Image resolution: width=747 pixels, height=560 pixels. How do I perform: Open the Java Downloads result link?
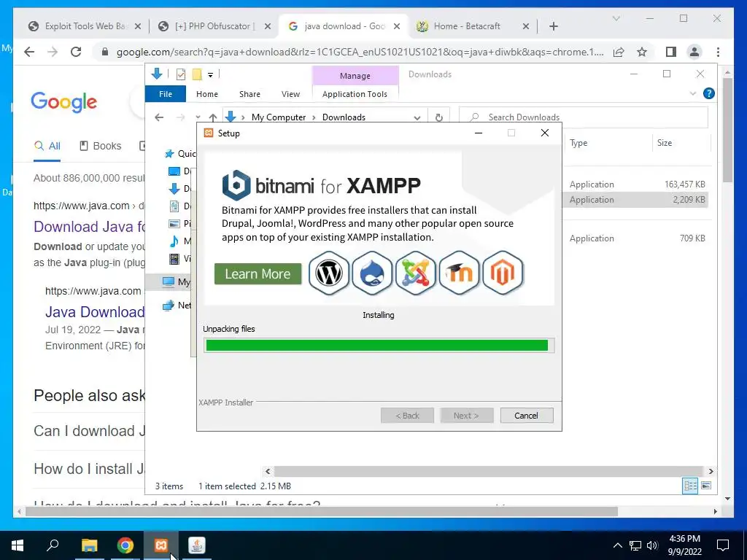pyautogui.click(x=96, y=312)
